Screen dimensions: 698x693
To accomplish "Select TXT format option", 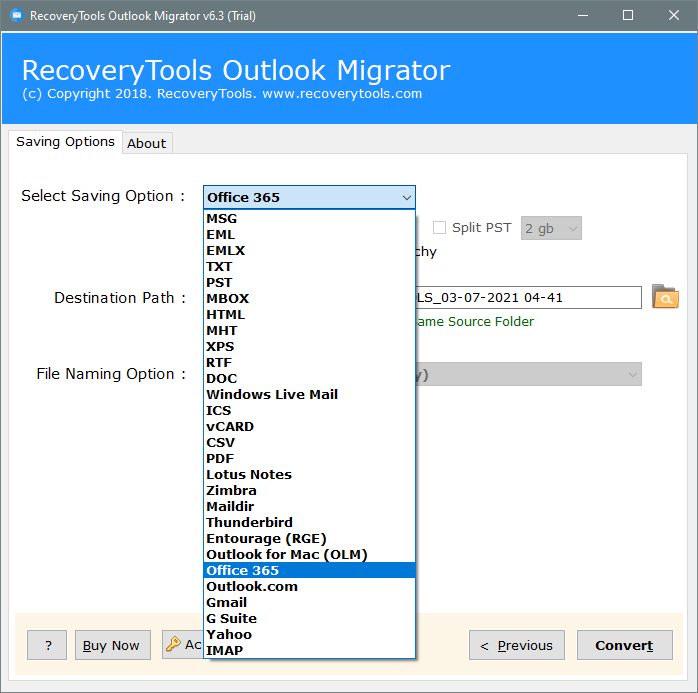I will pos(309,267).
